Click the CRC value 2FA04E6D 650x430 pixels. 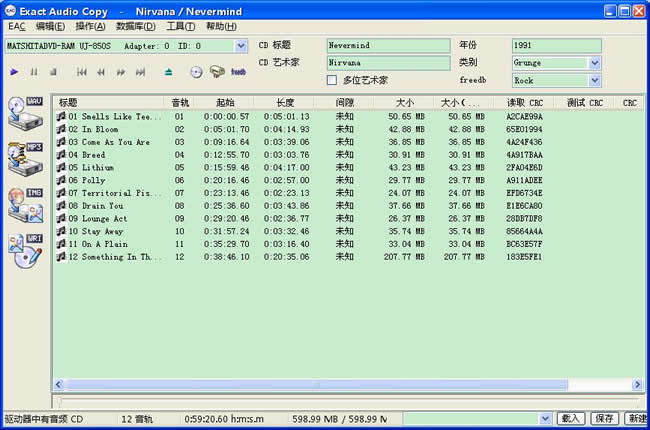[x=524, y=168]
